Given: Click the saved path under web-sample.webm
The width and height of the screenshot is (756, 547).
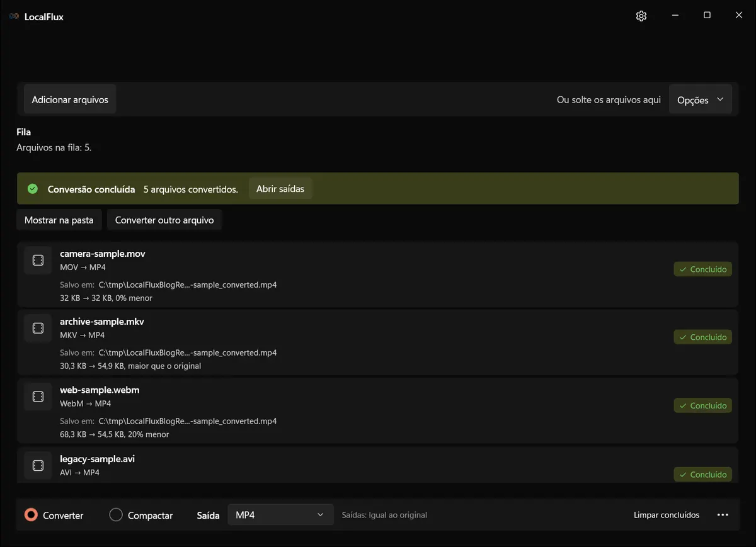Looking at the screenshot, I should [x=188, y=420].
